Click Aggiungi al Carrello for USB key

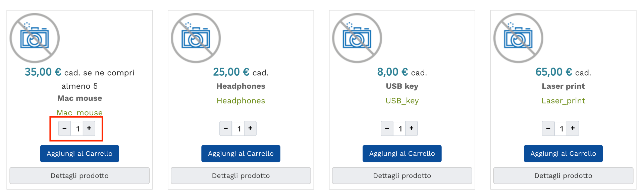(402, 154)
